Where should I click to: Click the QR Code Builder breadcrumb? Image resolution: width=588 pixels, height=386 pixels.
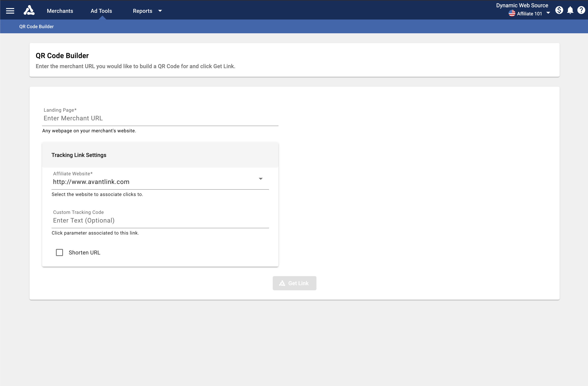click(x=36, y=26)
